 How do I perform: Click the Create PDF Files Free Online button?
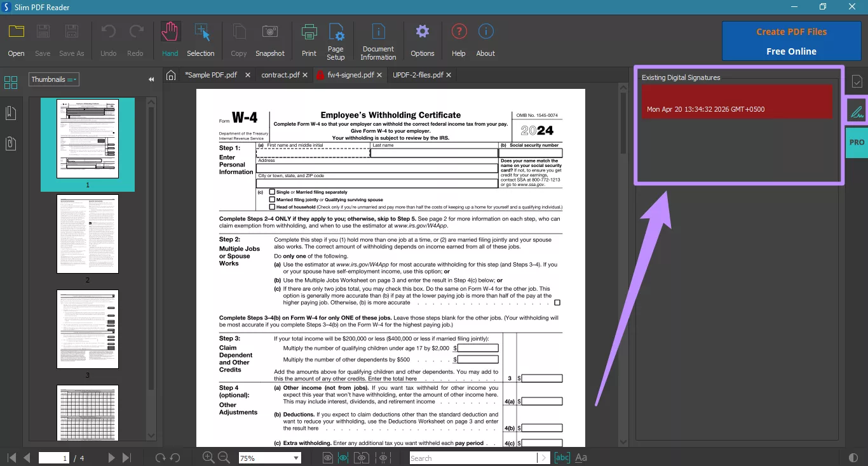pos(791,41)
